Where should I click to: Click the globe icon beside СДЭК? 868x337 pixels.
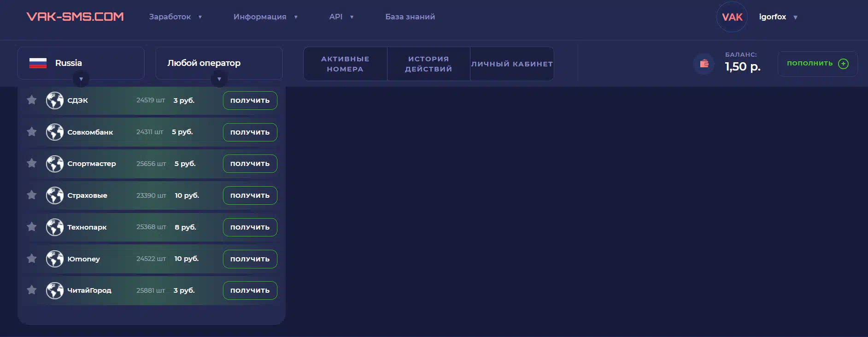(x=55, y=101)
